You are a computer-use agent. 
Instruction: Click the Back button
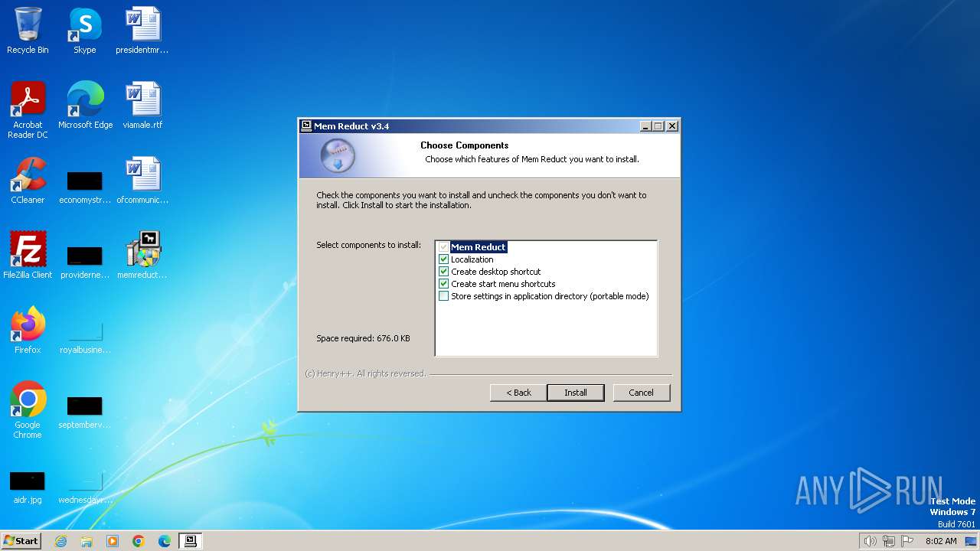[x=518, y=393]
